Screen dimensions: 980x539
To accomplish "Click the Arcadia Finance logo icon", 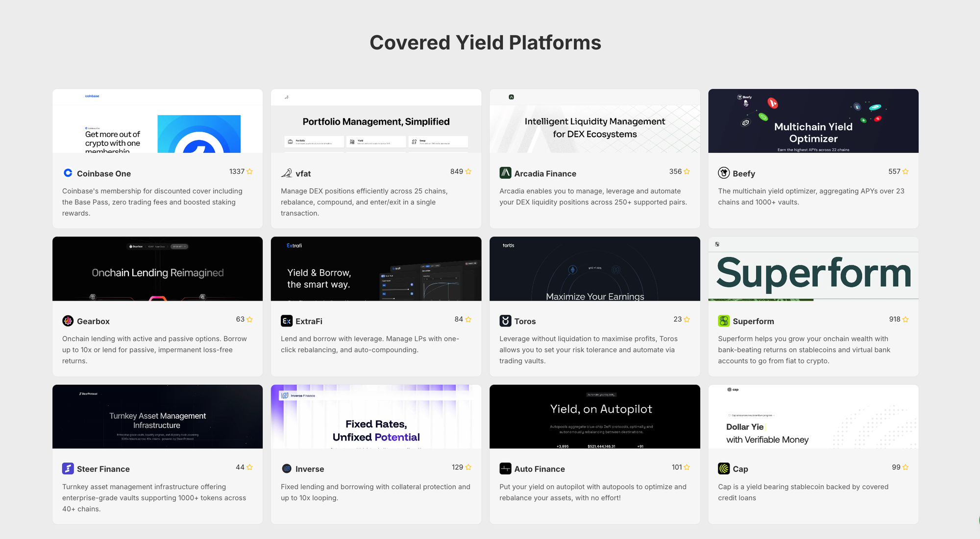I will [x=505, y=173].
